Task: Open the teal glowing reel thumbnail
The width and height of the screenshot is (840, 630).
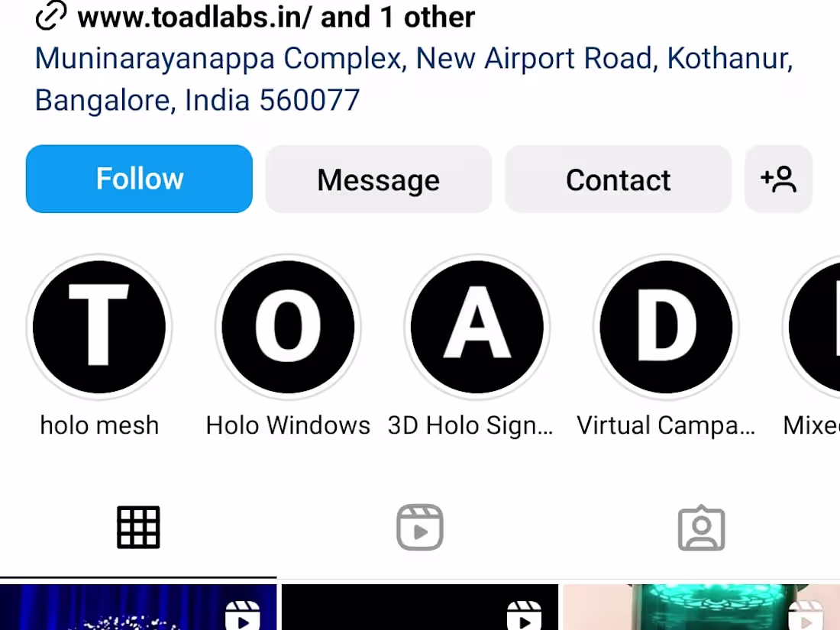Action: click(x=701, y=607)
